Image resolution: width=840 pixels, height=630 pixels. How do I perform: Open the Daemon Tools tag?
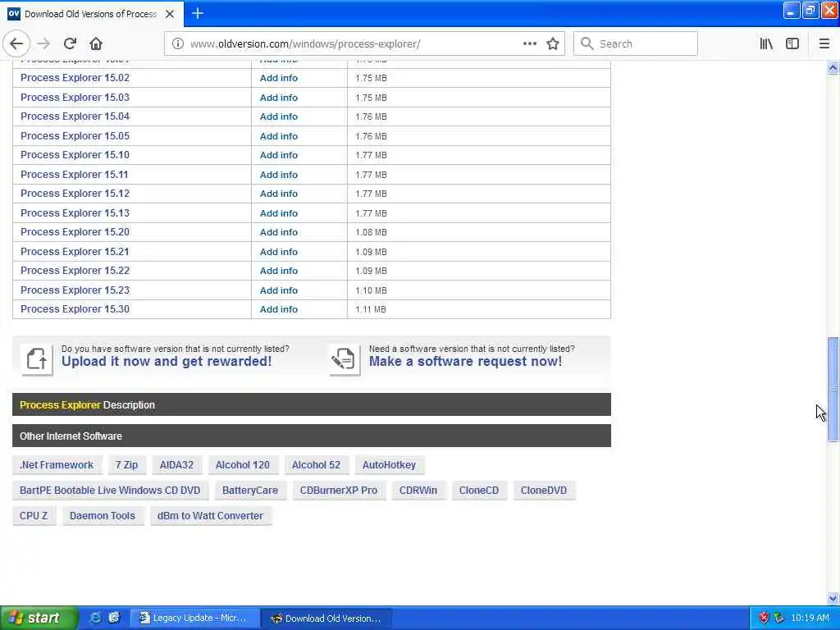(103, 516)
